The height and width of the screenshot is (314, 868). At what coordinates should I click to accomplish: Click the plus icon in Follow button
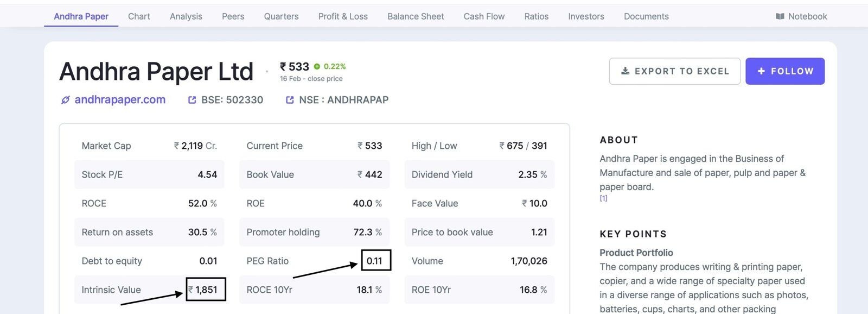761,71
